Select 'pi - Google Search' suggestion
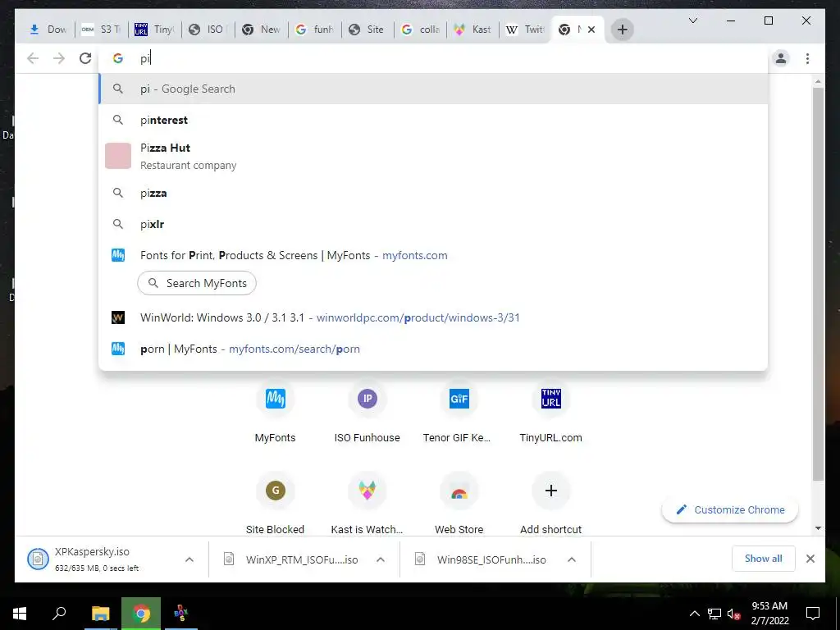 [433, 89]
